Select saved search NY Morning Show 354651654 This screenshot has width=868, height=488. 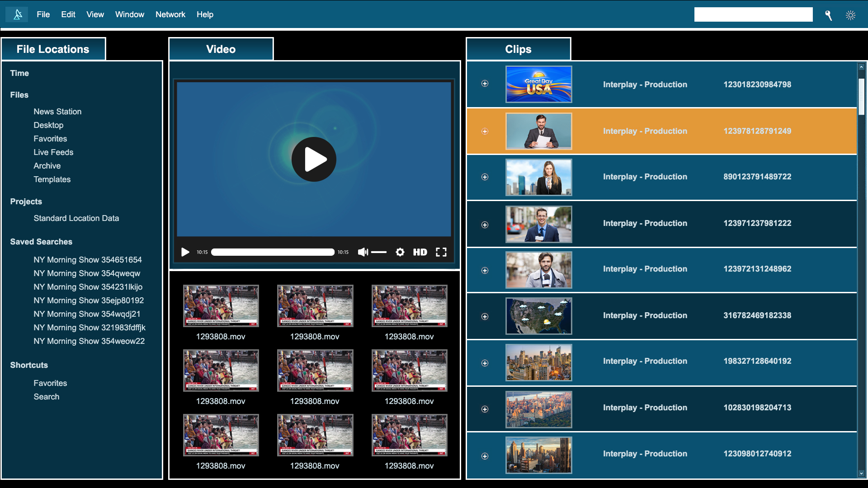tap(88, 260)
